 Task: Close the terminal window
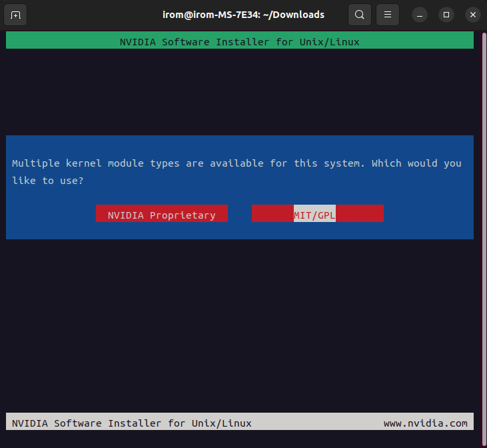pos(473,15)
